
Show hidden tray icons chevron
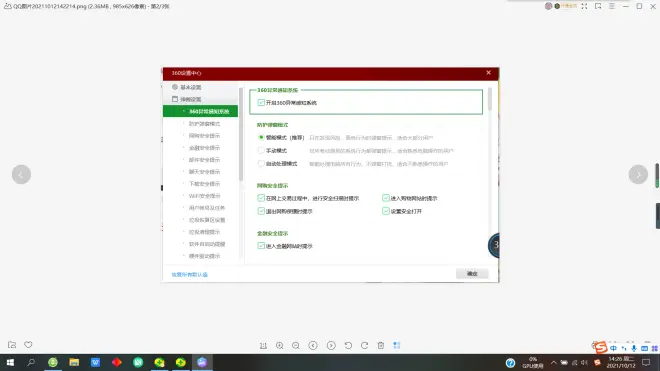tap(554, 363)
